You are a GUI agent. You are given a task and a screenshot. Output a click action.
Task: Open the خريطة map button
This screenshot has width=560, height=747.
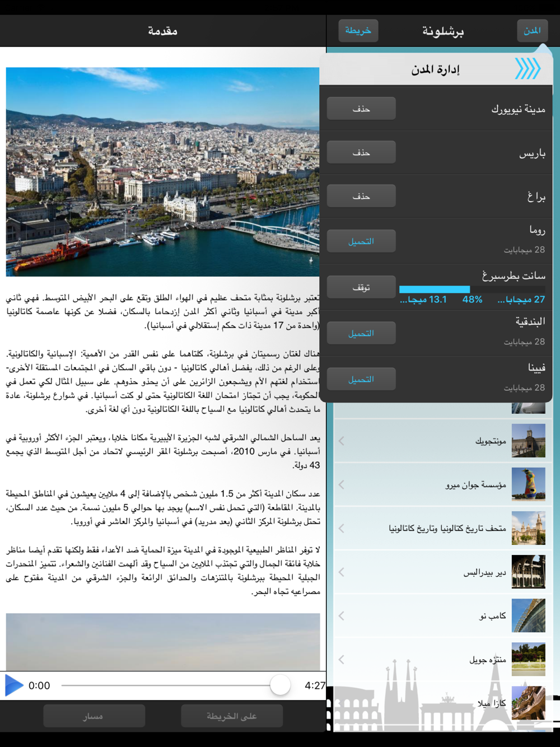tap(358, 31)
